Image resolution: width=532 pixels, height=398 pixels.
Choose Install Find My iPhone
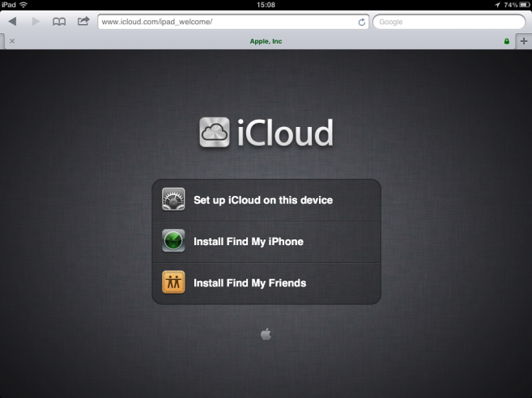266,242
